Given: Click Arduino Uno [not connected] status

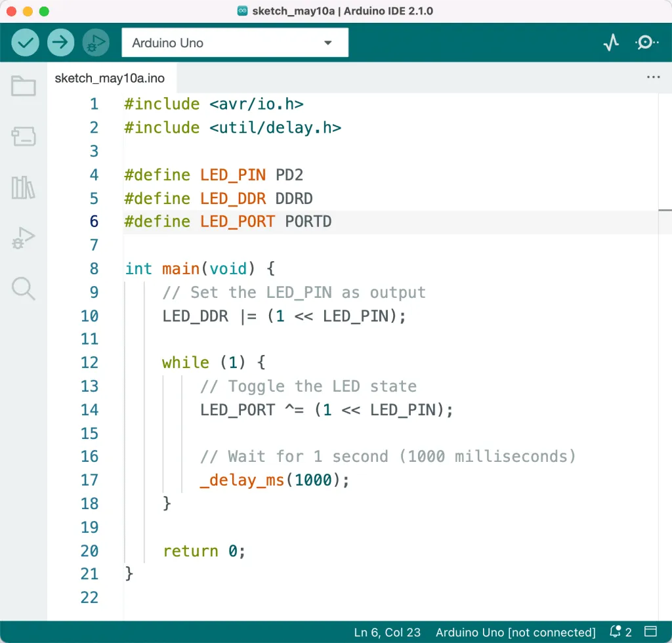Looking at the screenshot, I should tap(515, 633).
